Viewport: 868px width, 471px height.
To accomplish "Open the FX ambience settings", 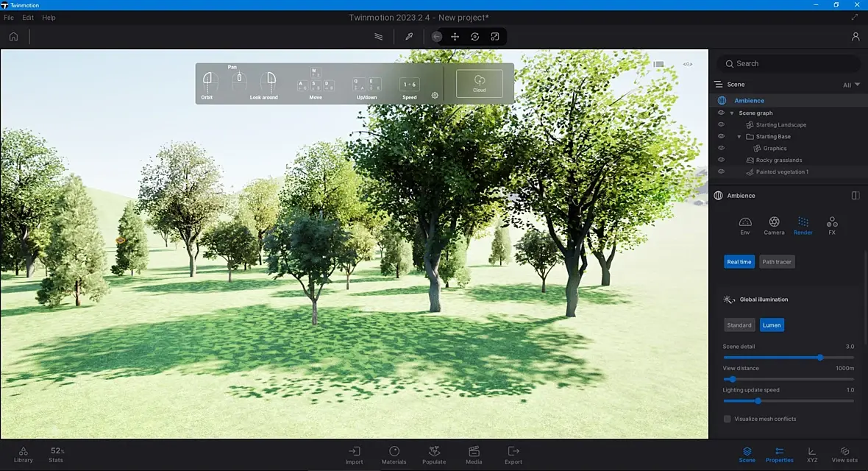I will click(831, 225).
